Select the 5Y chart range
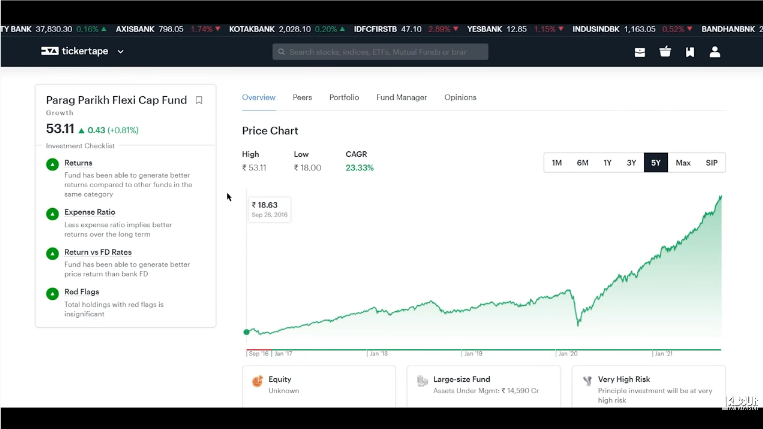The image size is (763, 429). point(656,162)
